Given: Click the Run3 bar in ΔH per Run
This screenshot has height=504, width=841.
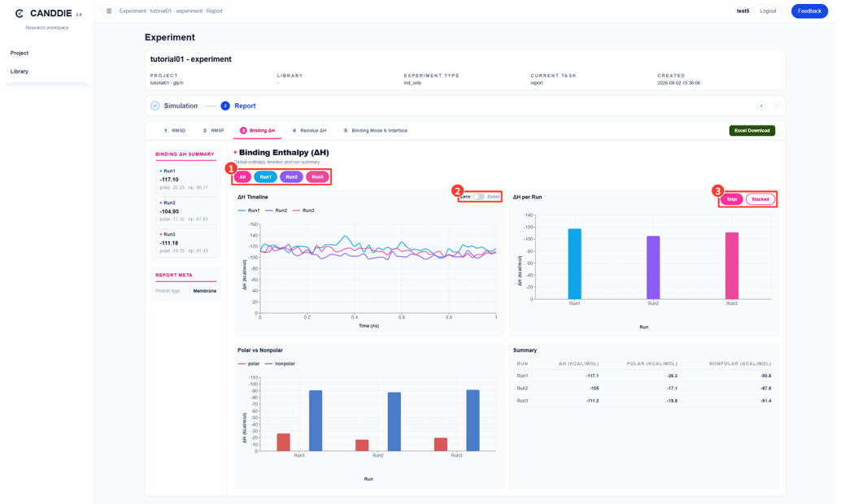Looking at the screenshot, I should click(732, 266).
